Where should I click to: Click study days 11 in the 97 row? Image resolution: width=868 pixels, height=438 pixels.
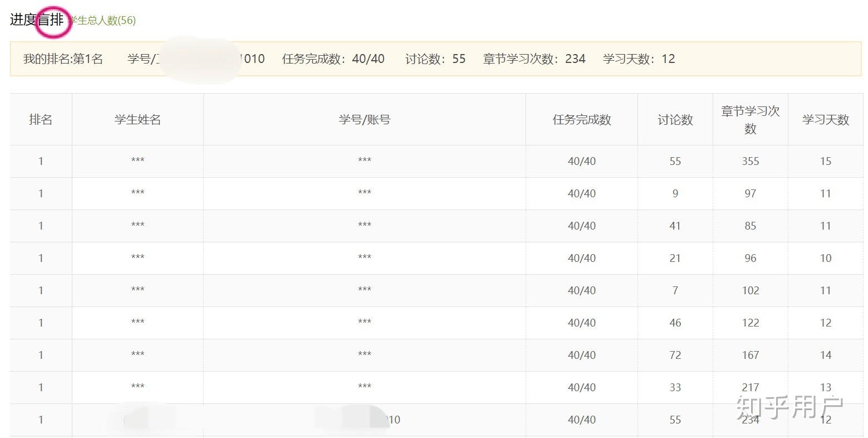(x=825, y=193)
